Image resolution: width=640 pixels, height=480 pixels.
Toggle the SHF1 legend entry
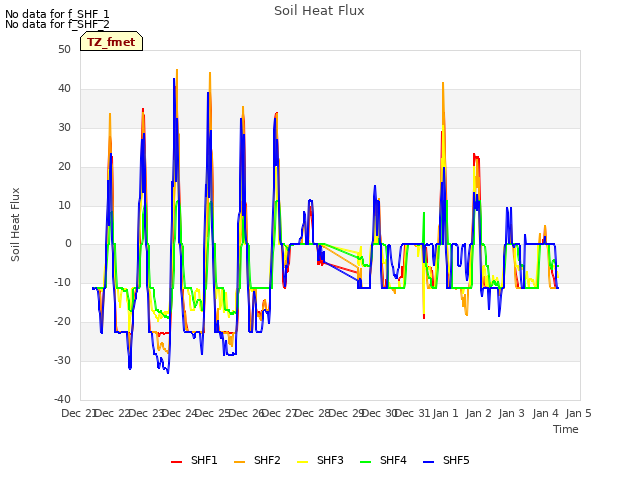pos(194,460)
